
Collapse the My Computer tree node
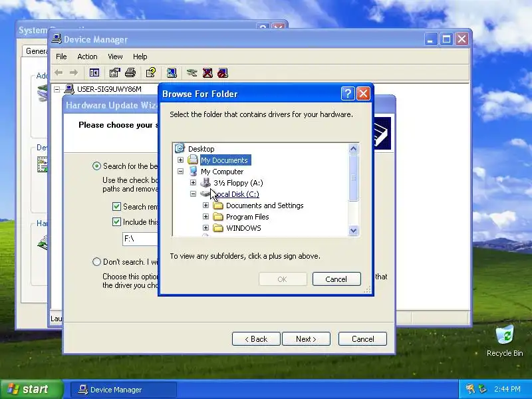click(x=180, y=172)
